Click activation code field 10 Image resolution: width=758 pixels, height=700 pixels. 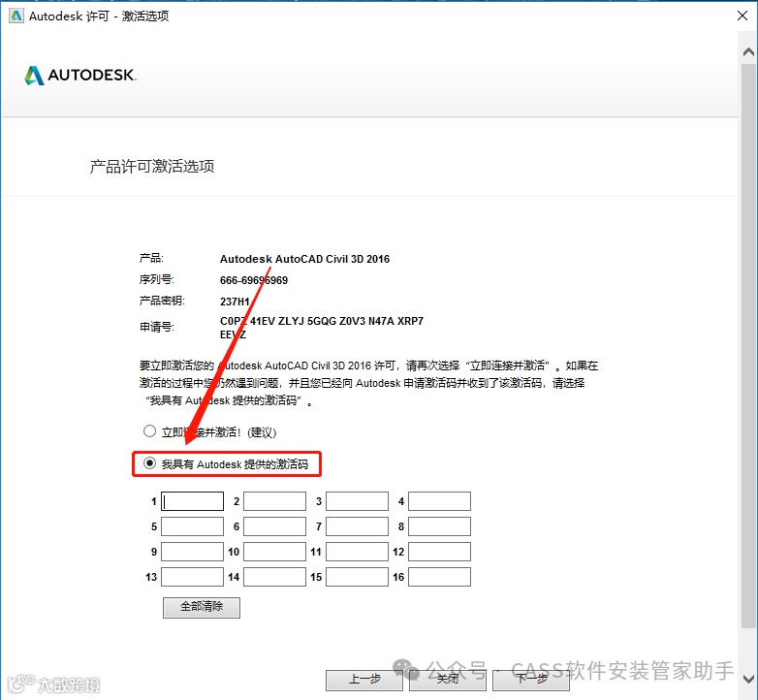274,552
